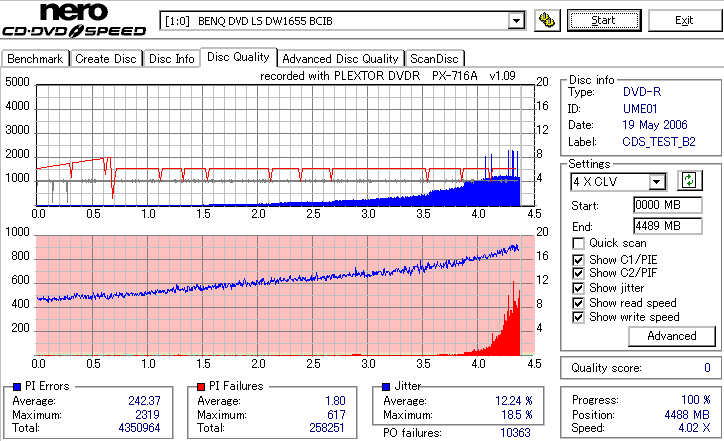Click the date value 19 May 2006

click(x=655, y=125)
